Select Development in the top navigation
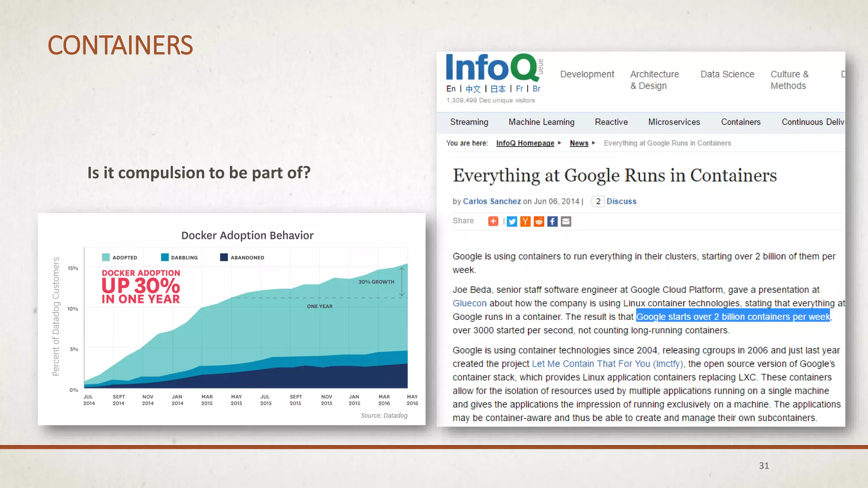 [x=587, y=74]
